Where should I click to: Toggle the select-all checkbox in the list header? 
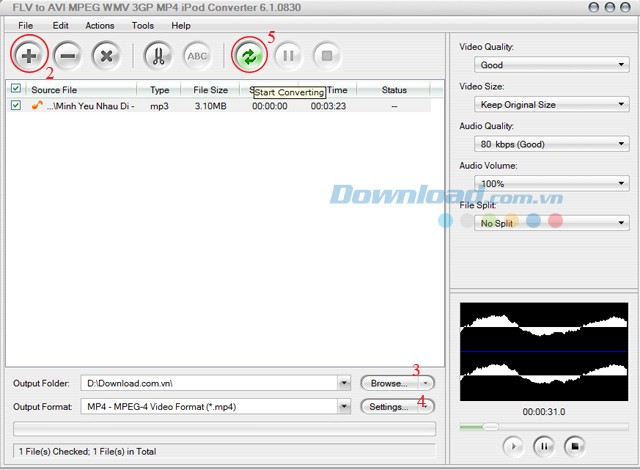pos(16,88)
